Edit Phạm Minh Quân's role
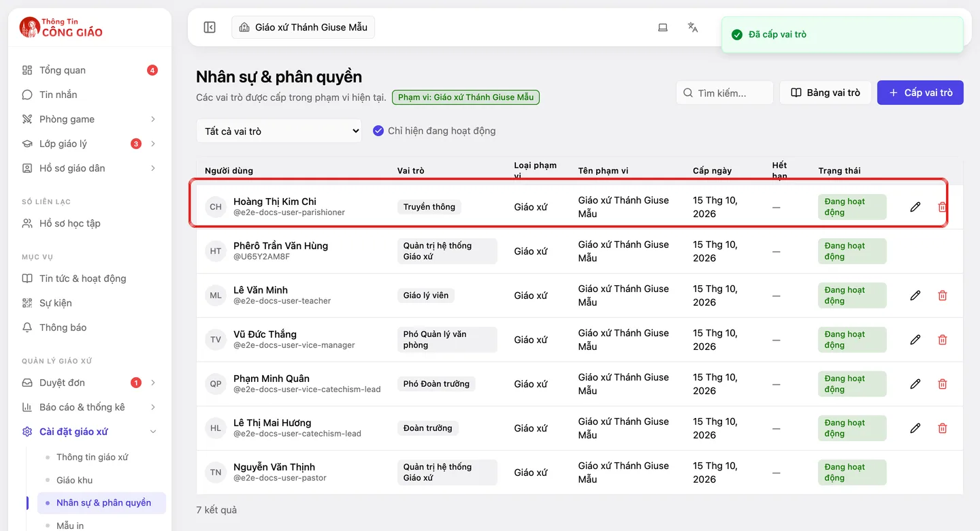The width and height of the screenshot is (980, 531). tap(915, 384)
